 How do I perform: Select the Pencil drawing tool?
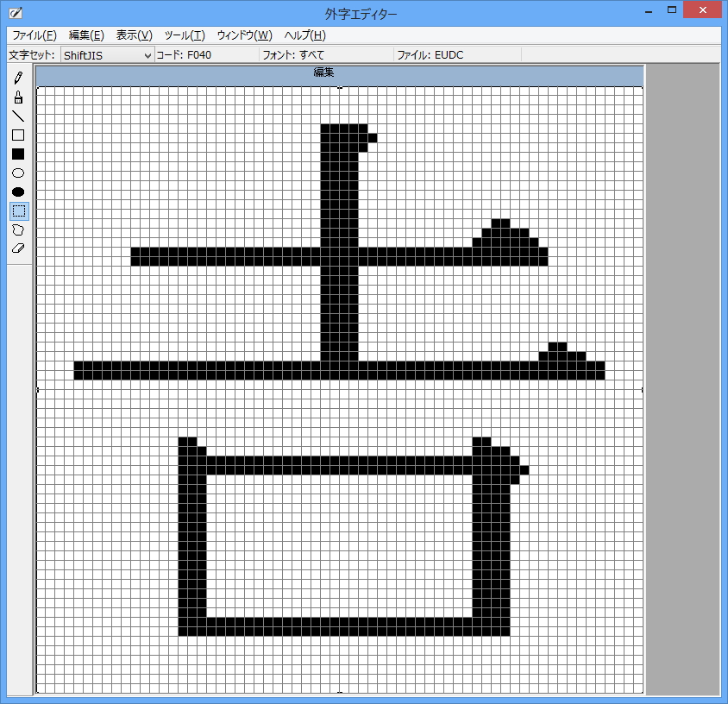[18, 79]
